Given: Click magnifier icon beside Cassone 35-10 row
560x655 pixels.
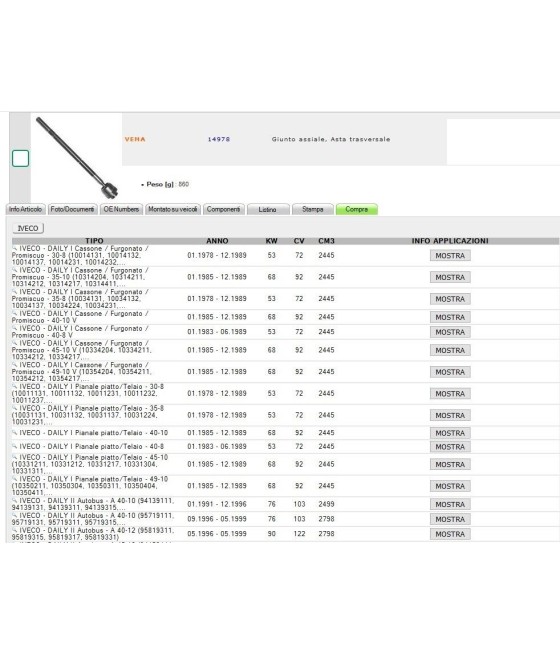Looking at the screenshot, I should (15, 270).
